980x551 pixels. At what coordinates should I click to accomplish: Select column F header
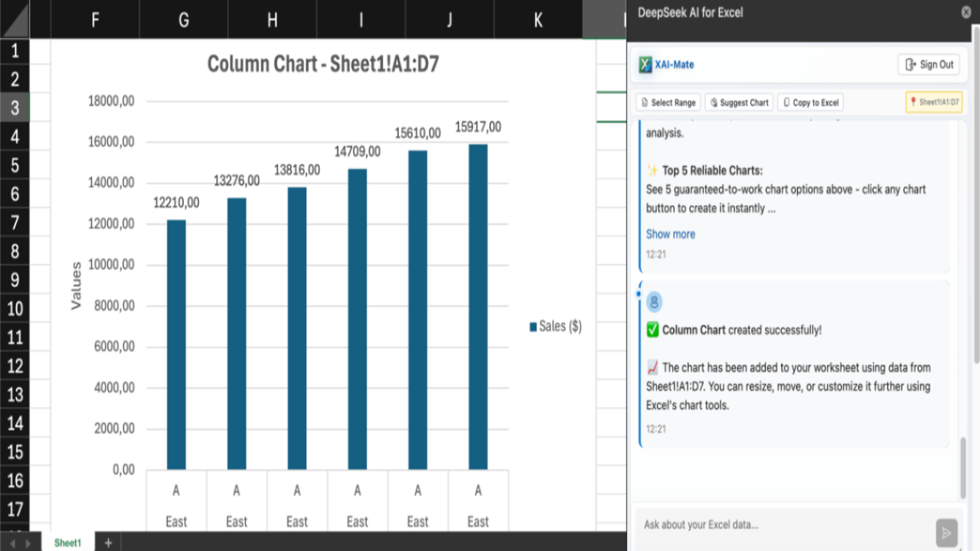click(95, 20)
